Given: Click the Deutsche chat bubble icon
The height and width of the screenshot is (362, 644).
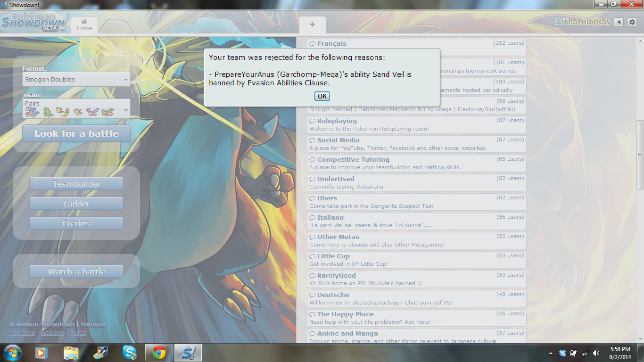Looking at the screenshot, I should click(x=312, y=295).
